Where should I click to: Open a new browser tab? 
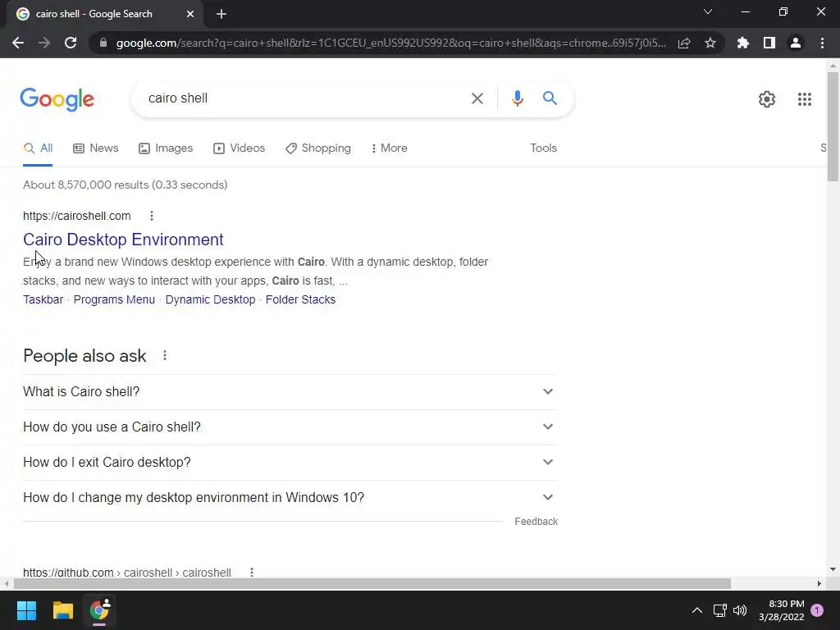(221, 14)
